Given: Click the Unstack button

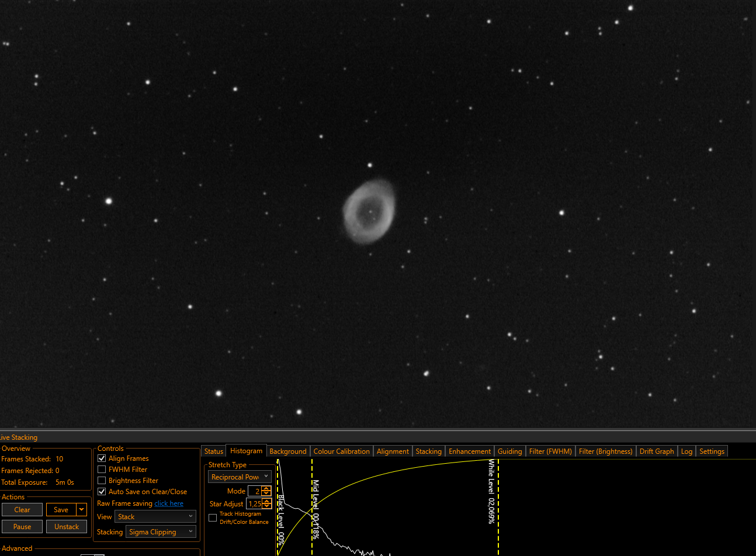Looking at the screenshot, I should [x=67, y=527].
